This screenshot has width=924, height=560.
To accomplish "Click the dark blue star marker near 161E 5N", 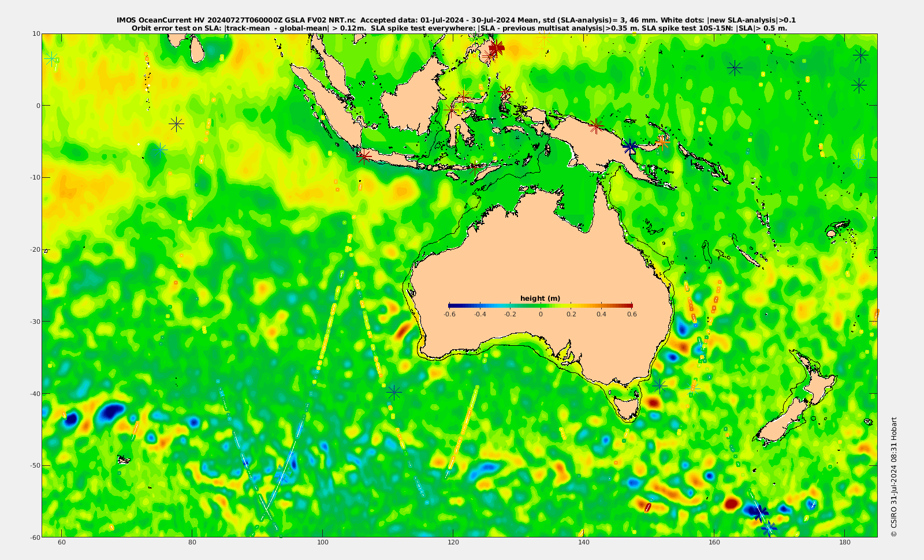I will tap(735, 68).
